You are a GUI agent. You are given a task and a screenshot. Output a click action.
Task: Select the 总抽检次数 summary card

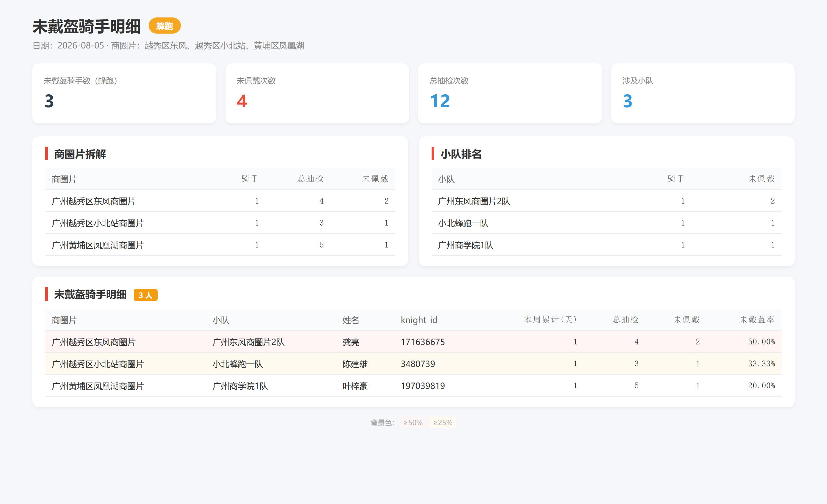click(x=510, y=93)
